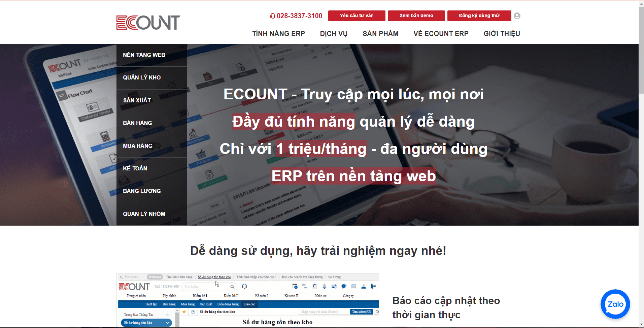This screenshot has width=644, height=328.
Task: Click the Xem bản demo button
Action: pyautogui.click(x=416, y=16)
